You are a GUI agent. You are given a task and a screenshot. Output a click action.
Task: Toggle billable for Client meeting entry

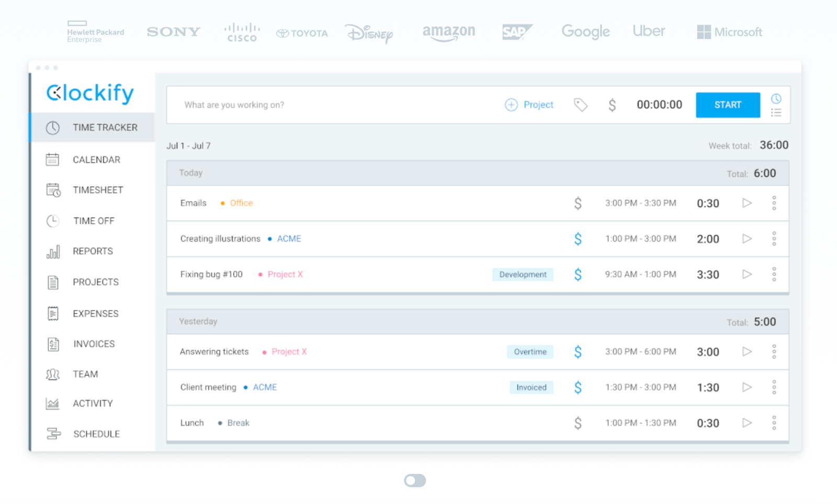pyautogui.click(x=578, y=387)
